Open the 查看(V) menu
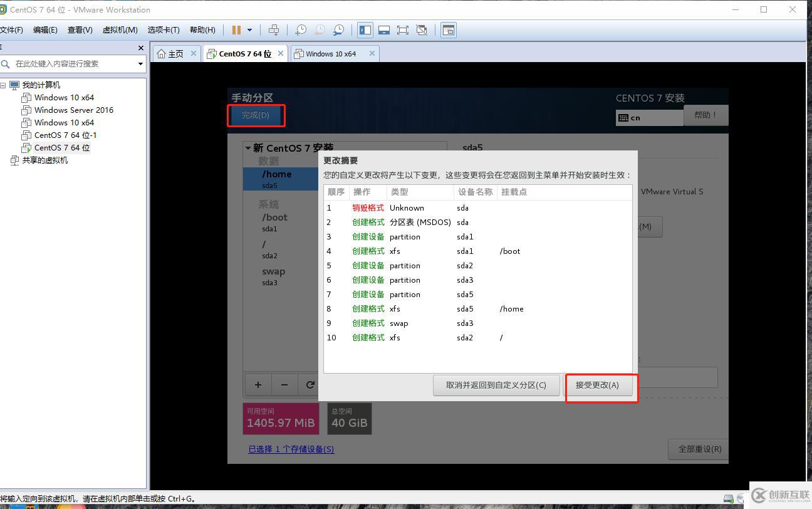The width and height of the screenshot is (812, 509). click(80, 29)
